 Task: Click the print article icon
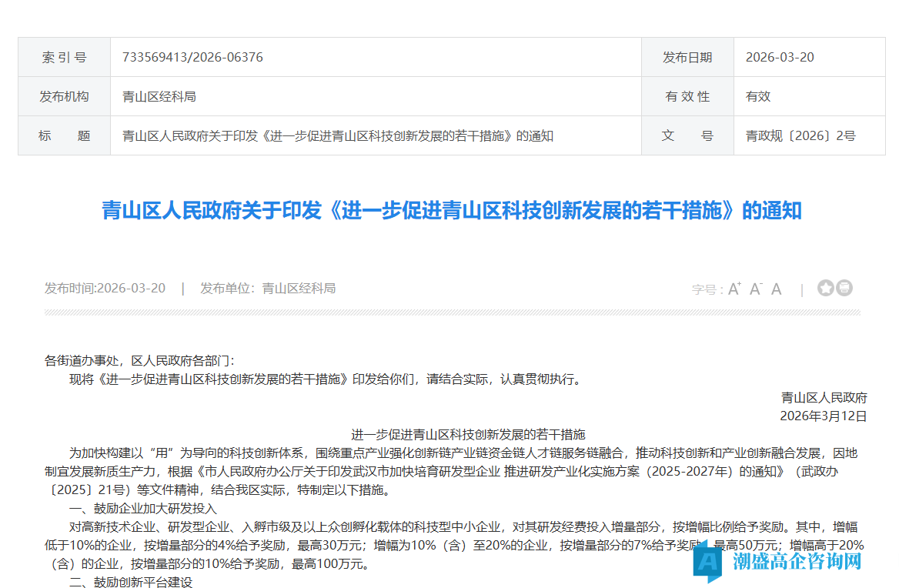(844, 287)
